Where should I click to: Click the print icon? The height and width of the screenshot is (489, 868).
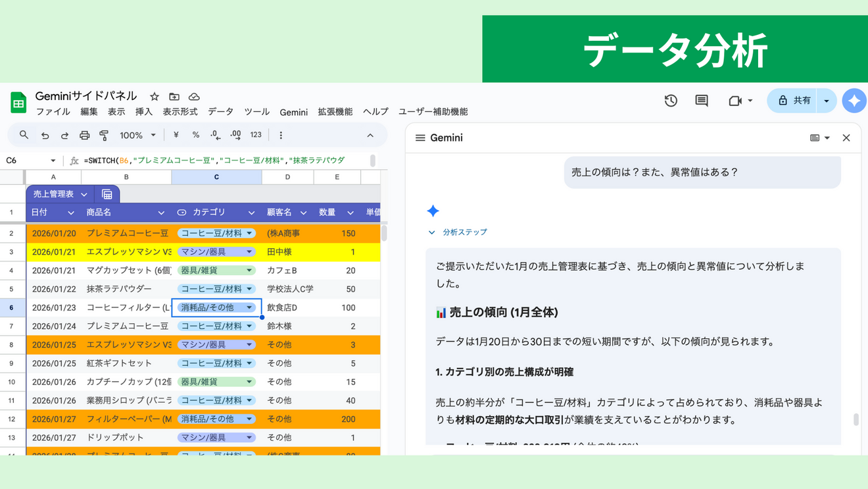84,136
